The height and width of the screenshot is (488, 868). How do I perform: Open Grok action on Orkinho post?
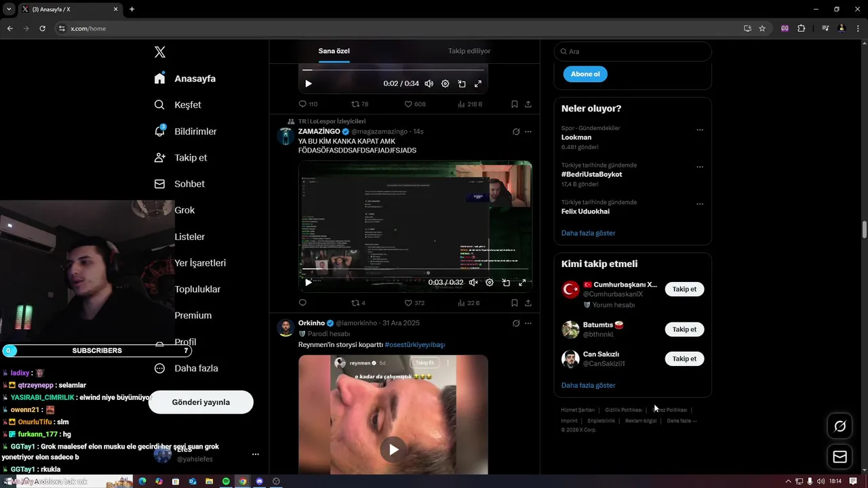(516, 323)
